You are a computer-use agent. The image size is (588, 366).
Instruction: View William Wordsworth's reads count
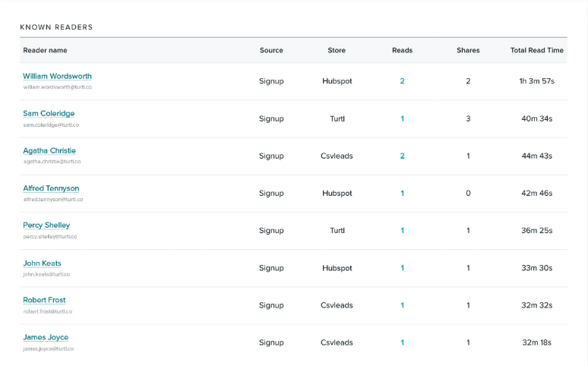[x=402, y=81]
